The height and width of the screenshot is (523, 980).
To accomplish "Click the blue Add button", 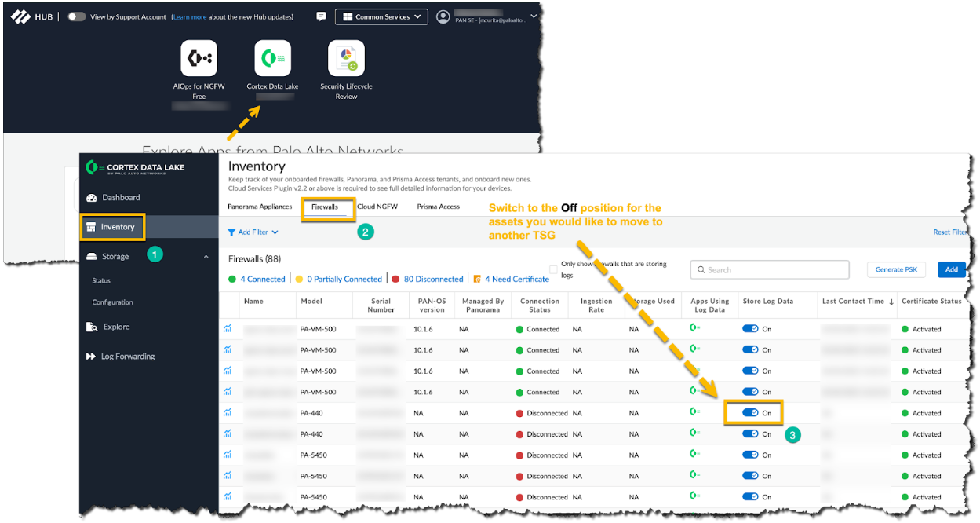I will coord(952,269).
